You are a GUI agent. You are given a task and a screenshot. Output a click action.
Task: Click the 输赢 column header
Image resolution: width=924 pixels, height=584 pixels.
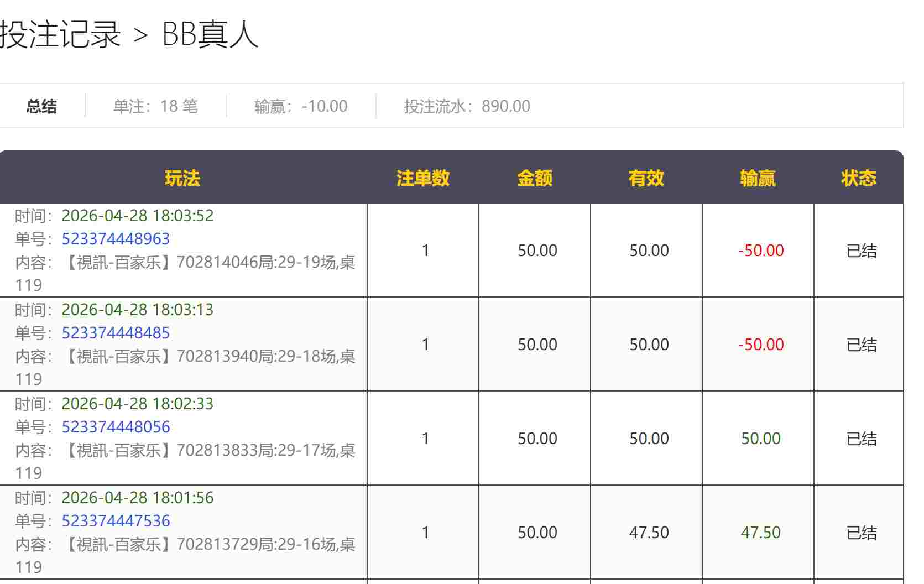click(x=758, y=178)
